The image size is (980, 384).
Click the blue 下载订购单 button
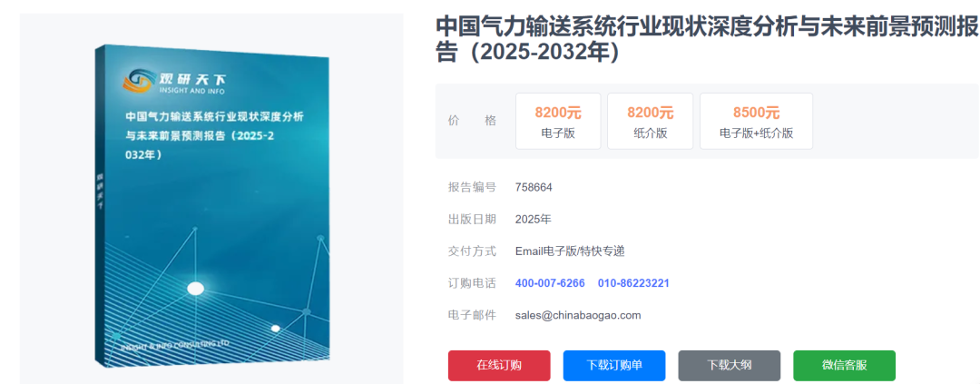[614, 365]
